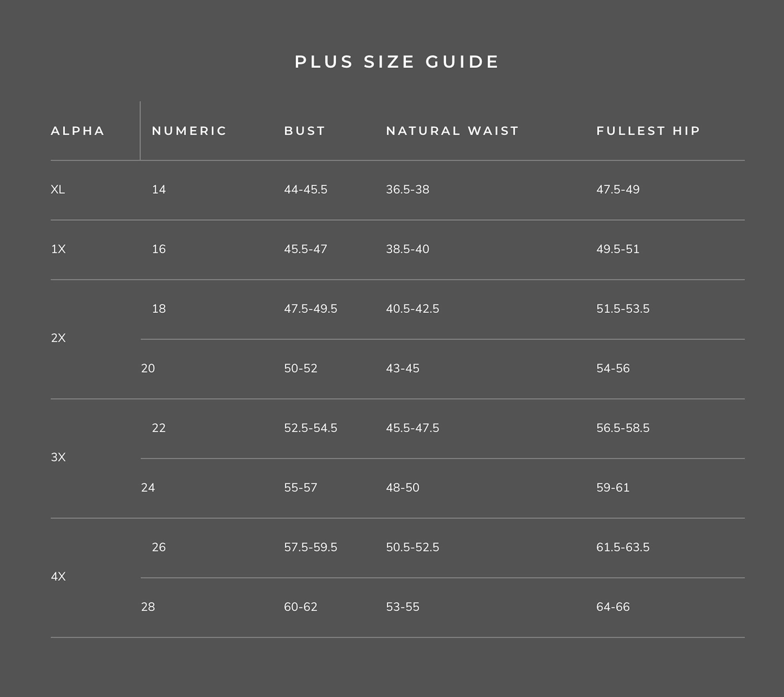
Task: Click the Plus Size Guide title
Action: (397, 62)
